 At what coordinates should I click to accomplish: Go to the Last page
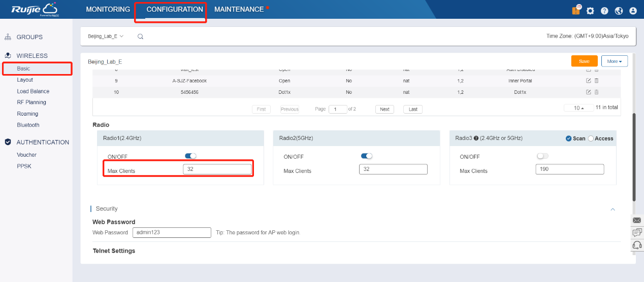pyautogui.click(x=413, y=109)
